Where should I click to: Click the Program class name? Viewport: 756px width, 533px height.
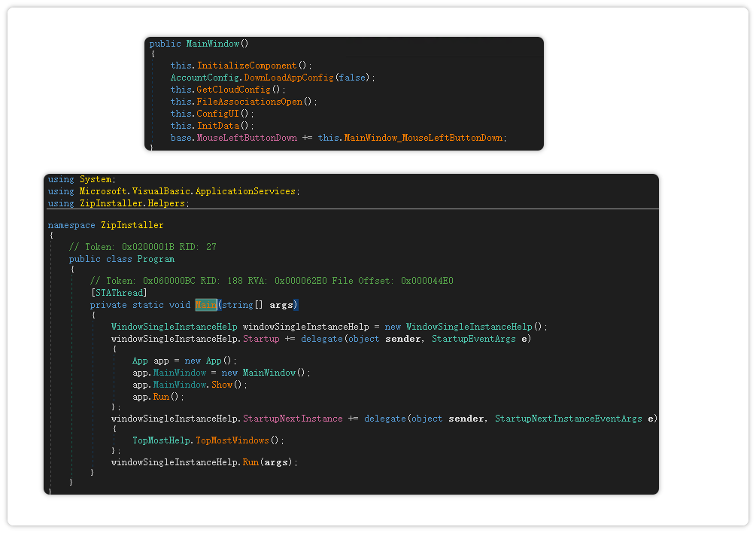155,259
